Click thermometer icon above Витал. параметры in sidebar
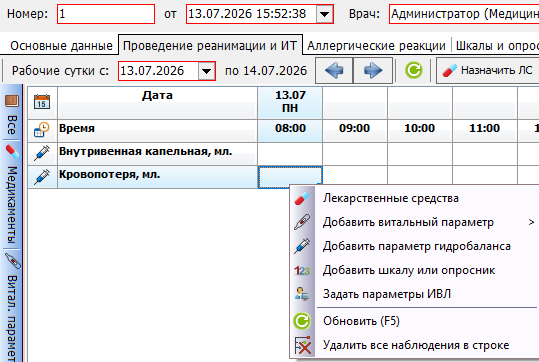 (x=13, y=261)
